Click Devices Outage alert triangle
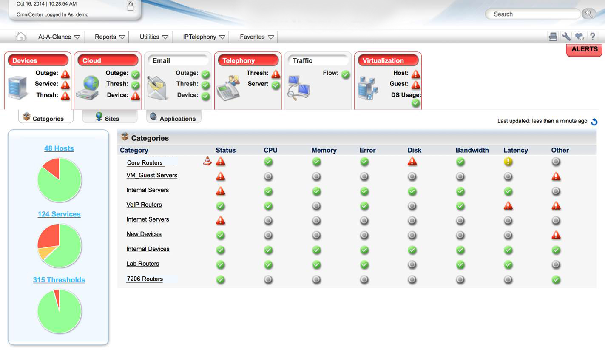 point(65,74)
